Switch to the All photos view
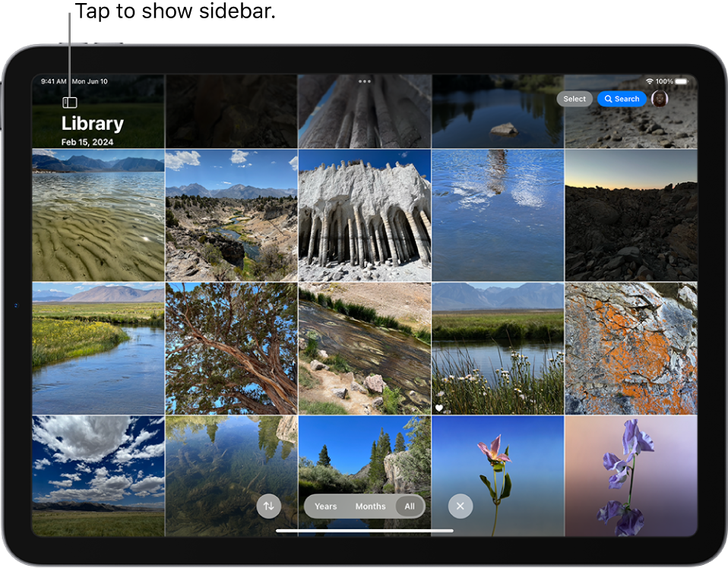The width and height of the screenshot is (728, 568). coord(410,506)
